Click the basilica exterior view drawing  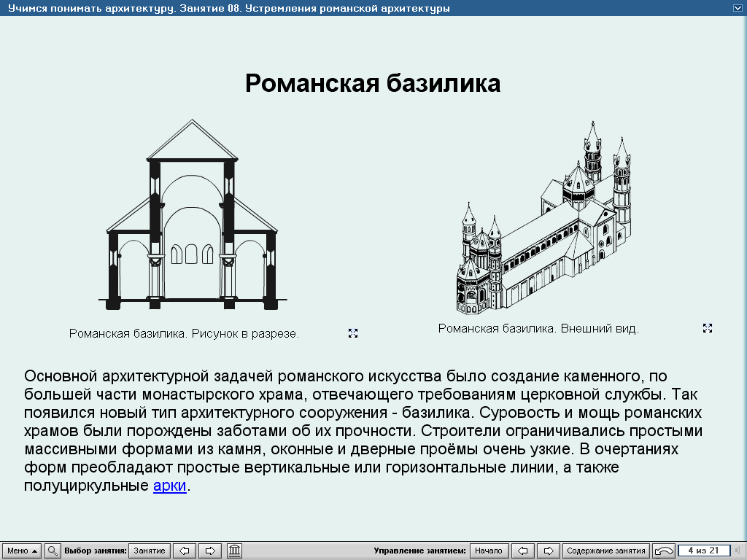(x=543, y=217)
